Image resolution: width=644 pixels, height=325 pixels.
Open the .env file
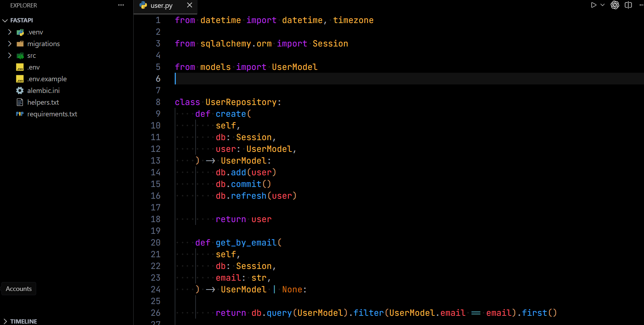[33, 67]
